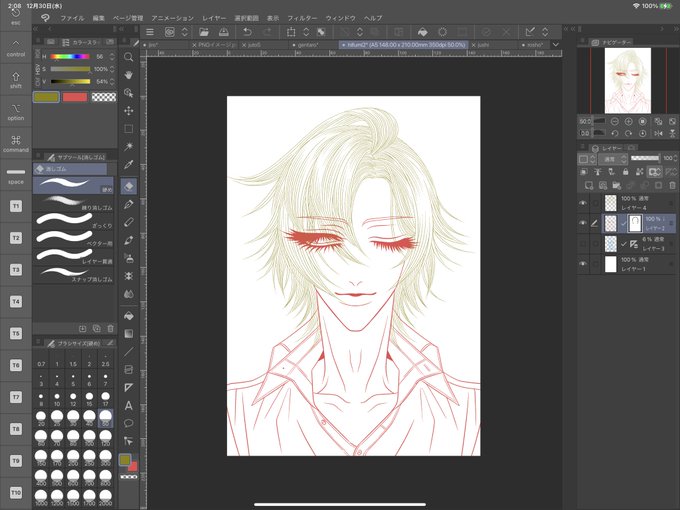Select the rectangle Selection tool
Screen dimensions: 680x510
(x=128, y=129)
